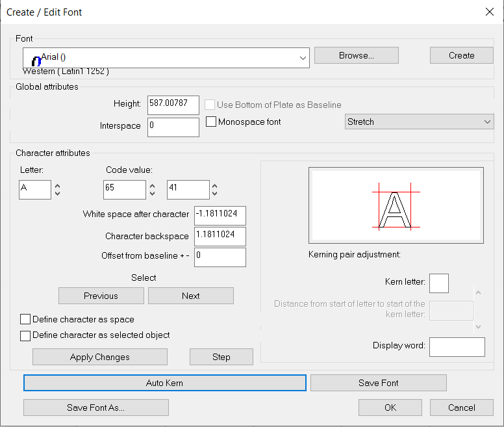The width and height of the screenshot is (504, 427).
Task: Open the Arial font dropdown
Action: [x=303, y=58]
